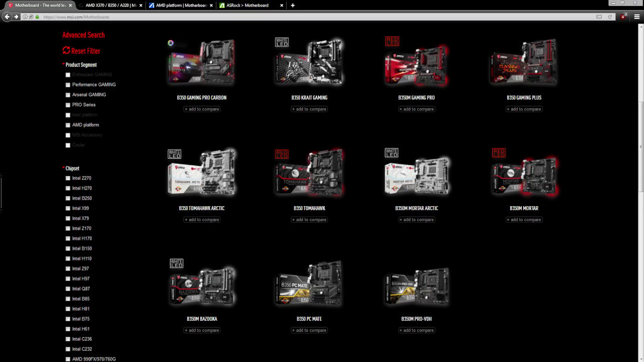Open site information icon in address bar
Image resolution: width=644 pixels, height=362 pixels.
25,17
